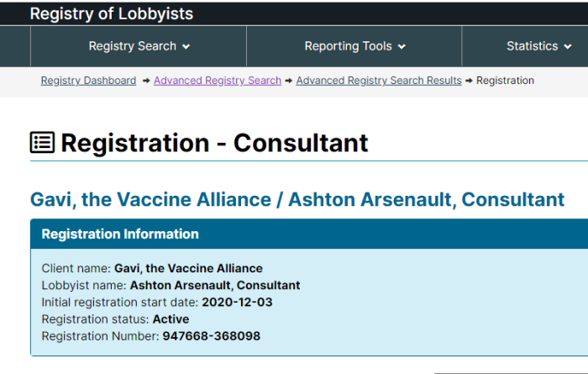Click the list icon beside Registration - Consultant
Screen dimensions: 588x374
coord(42,143)
